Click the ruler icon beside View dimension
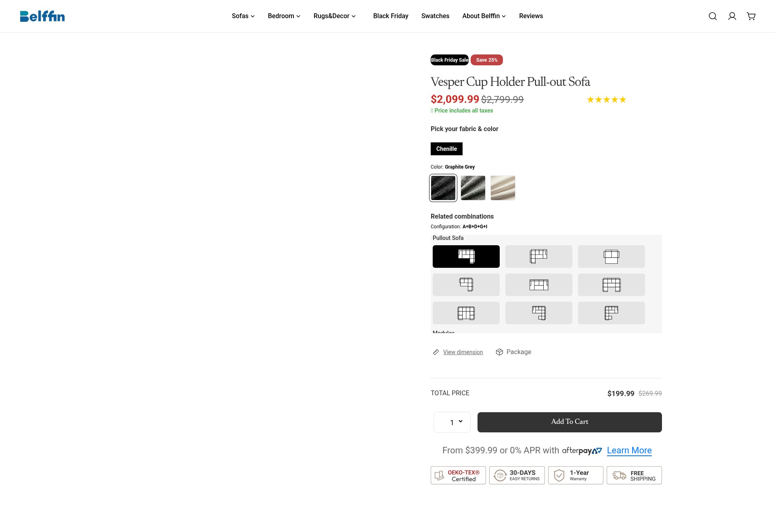The height and width of the screenshot is (532, 775). pyautogui.click(x=436, y=352)
